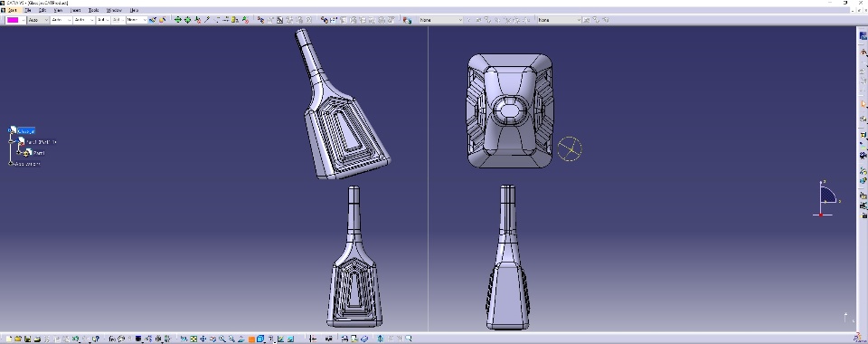
Task: Click the green Manipulation arrows icon
Action: coord(178,19)
